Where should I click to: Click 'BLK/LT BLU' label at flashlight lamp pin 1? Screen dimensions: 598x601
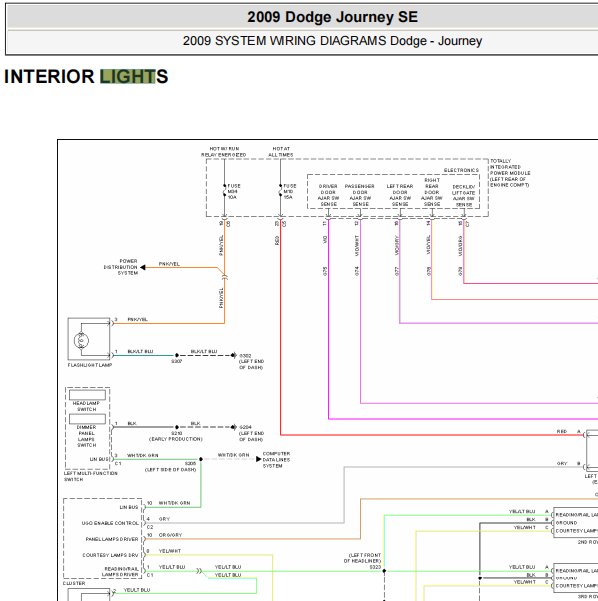[x=140, y=351]
